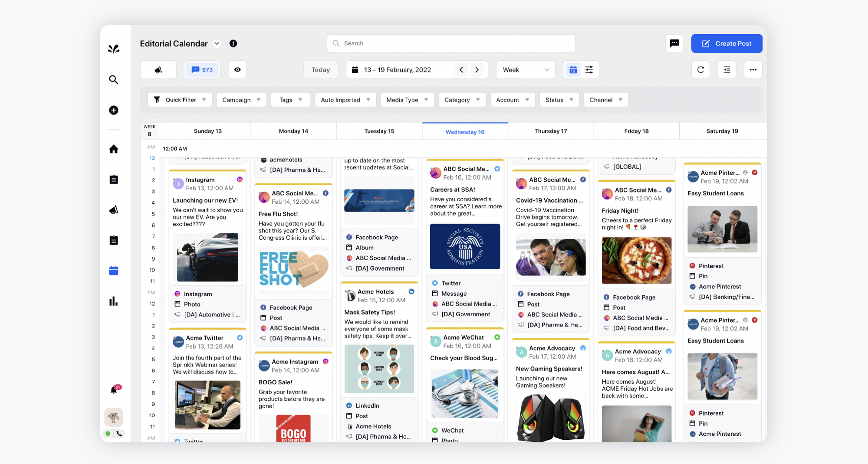868x464 pixels.
Task: Open Covid-19 Vaccination post title
Action: (549, 200)
